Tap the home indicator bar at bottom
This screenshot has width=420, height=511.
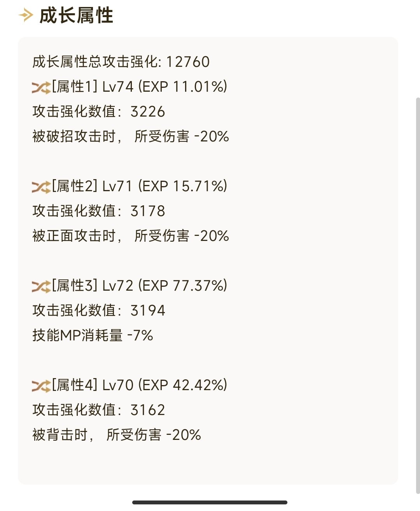coord(210,502)
